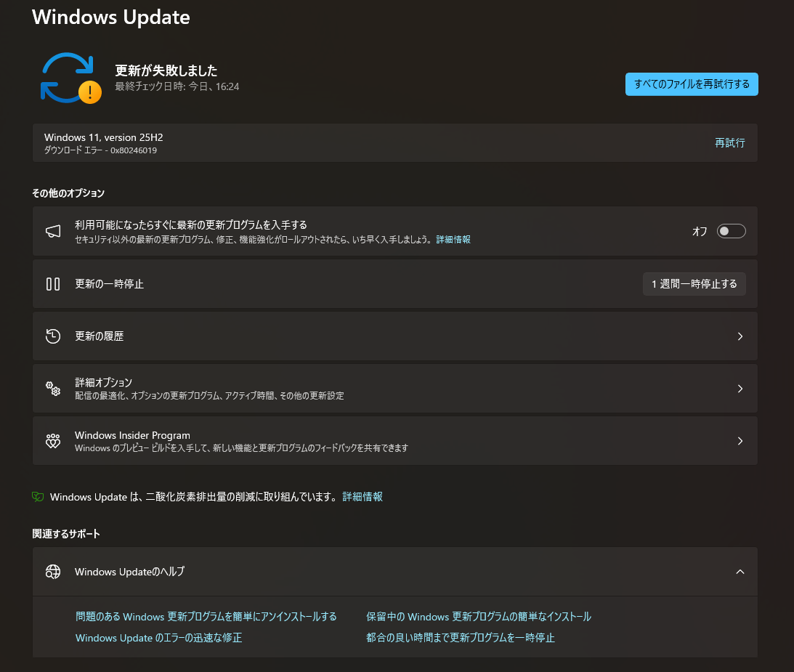Click the 更新の一時停止 label
This screenshot has height=672, width=794.
click(110, 284)
